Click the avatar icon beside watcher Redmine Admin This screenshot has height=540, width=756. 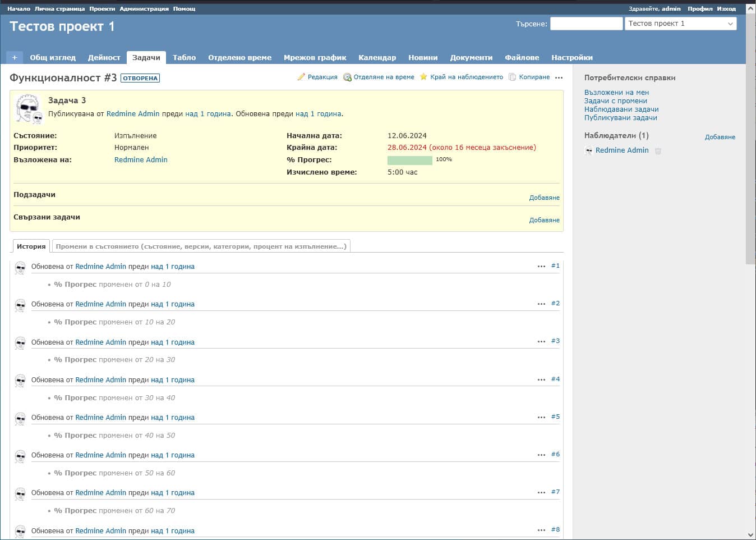pyautogui.click(x=588, y=150)
